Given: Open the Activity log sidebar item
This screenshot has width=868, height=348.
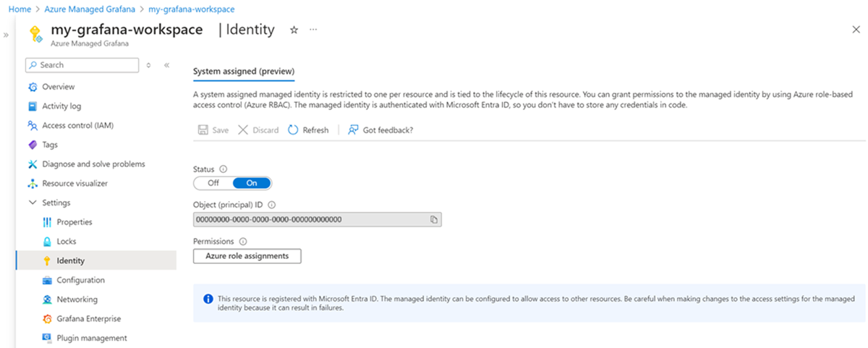Looking at the screenshot, I should pos(61,106).
